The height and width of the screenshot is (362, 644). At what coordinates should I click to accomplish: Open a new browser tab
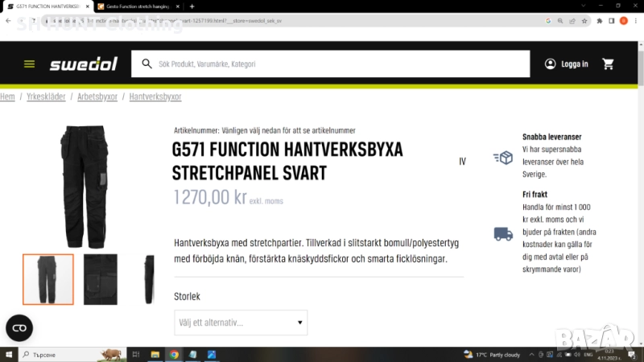point(193,6)
